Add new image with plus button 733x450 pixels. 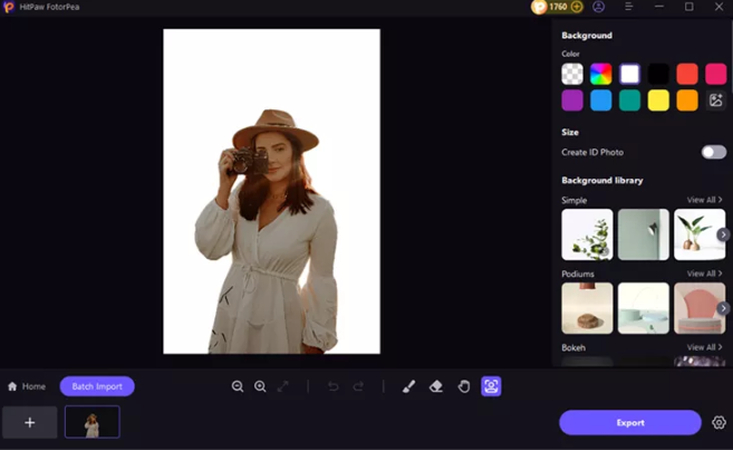(29, 422)
